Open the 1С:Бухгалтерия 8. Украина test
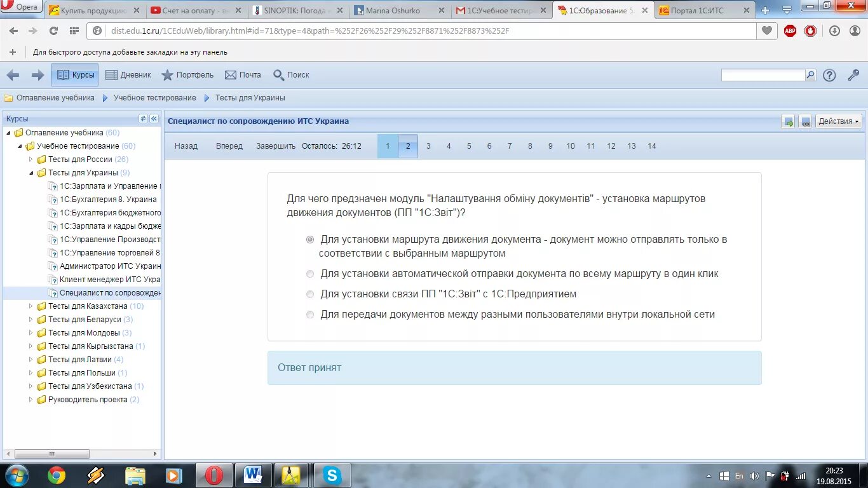This screenshot has width=868, height=488. click(x=108, y=200)
